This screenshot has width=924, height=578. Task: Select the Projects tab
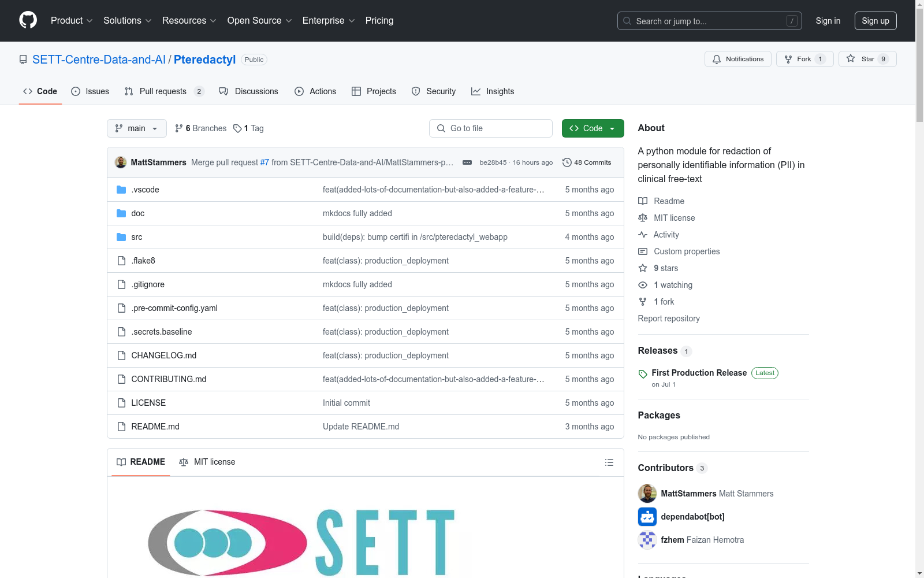(374, 91)
